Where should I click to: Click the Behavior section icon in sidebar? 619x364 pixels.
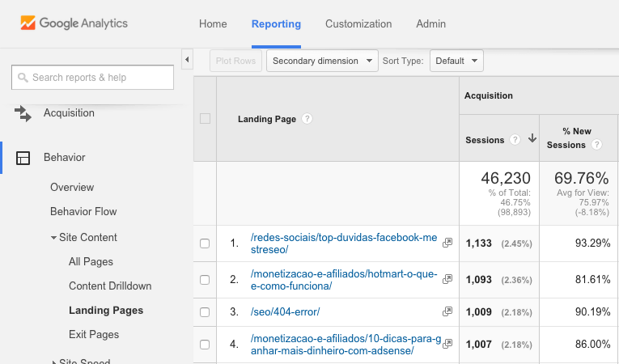(x=23, y=158)
